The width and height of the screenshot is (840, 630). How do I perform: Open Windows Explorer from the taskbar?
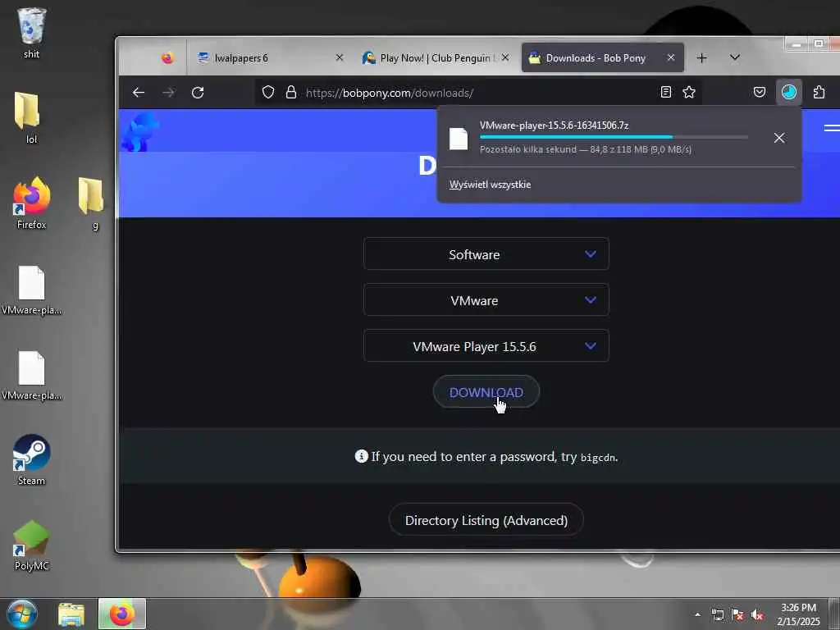71,614
